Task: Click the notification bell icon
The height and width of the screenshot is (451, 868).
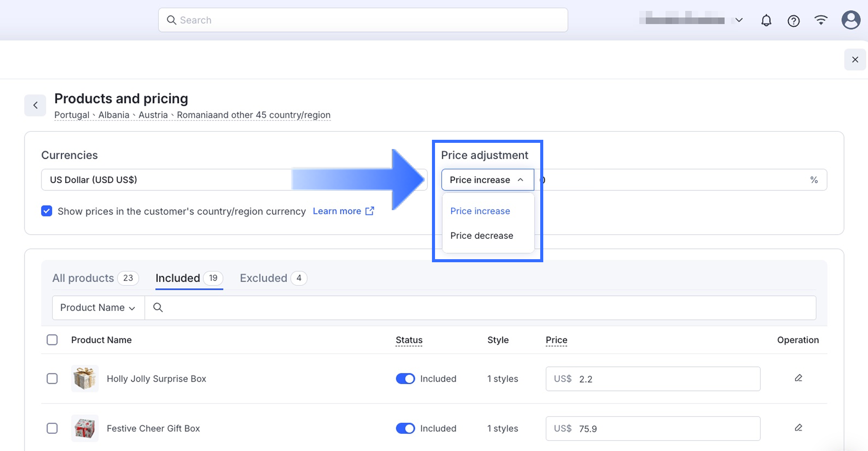Action: 766,20
